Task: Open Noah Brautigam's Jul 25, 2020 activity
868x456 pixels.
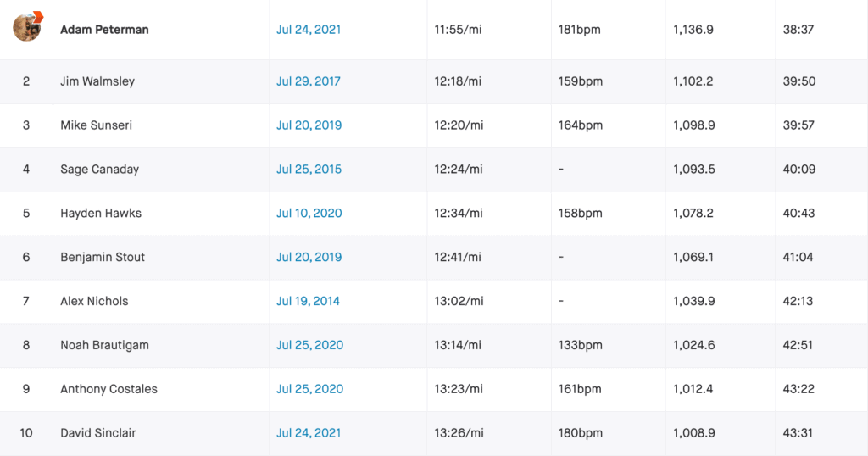Action: click(x=309, y=345)
